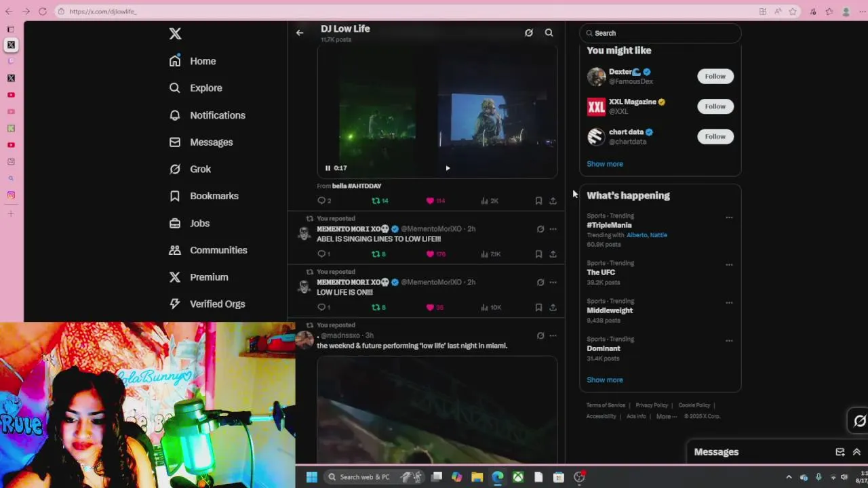This screenshot has width=868, height=488.
Task: Open options for #TripleMania trend
Action: tap(729, 218)
